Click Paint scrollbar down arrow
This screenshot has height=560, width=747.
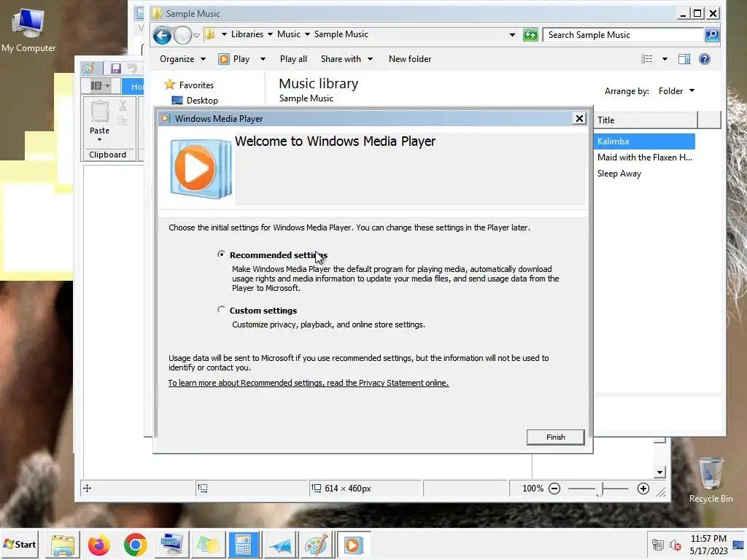(x=659, y=472)
